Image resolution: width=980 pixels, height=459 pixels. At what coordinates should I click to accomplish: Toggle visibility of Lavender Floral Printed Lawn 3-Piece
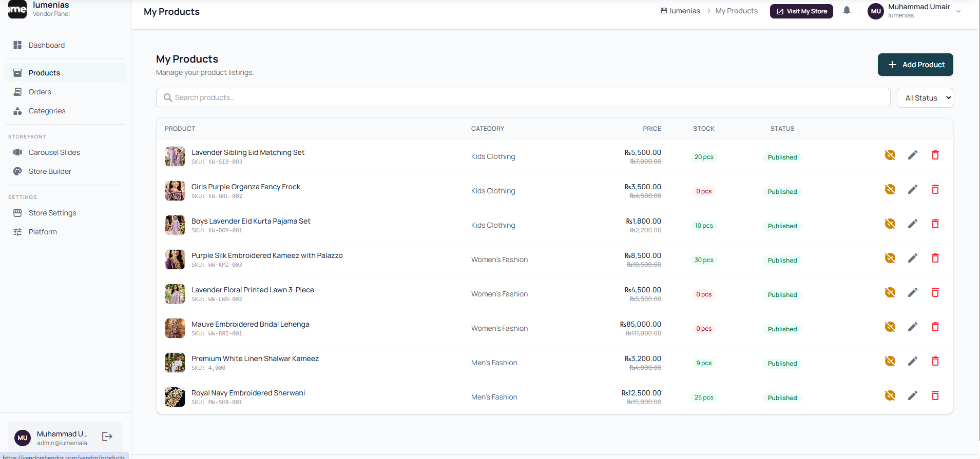tap(890, 292)
